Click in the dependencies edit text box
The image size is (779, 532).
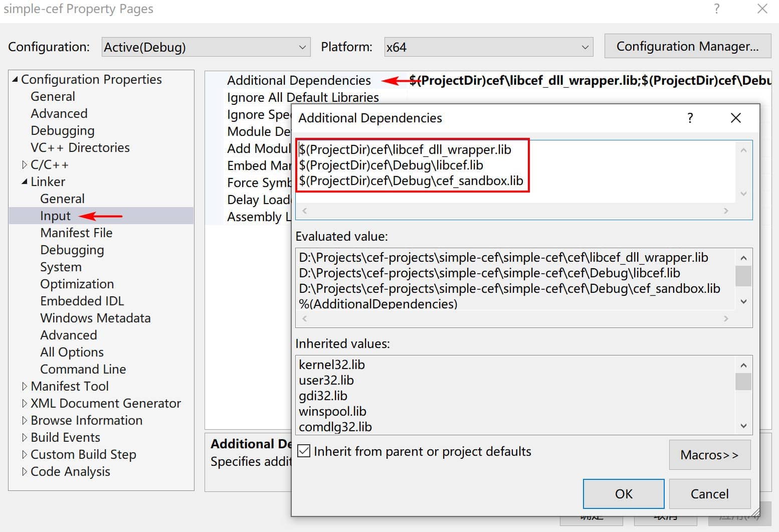515,171
